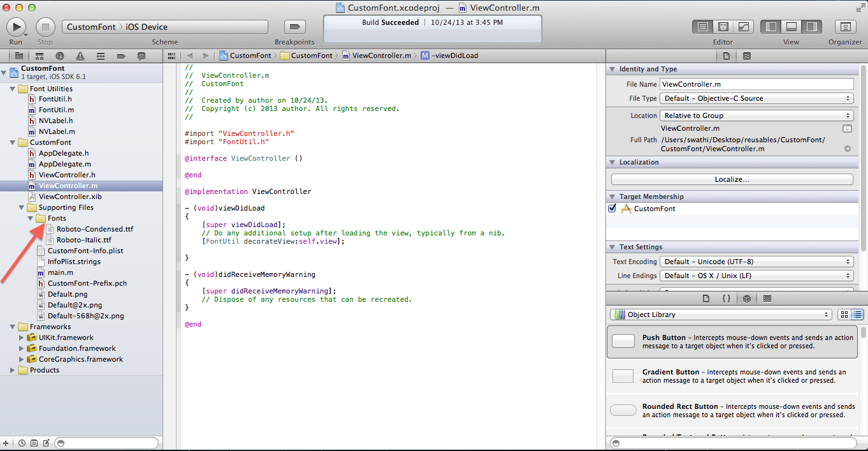Show the File inspector
Image resolution: width=868 pixels, height=451 pixels.
click(726, 56)
